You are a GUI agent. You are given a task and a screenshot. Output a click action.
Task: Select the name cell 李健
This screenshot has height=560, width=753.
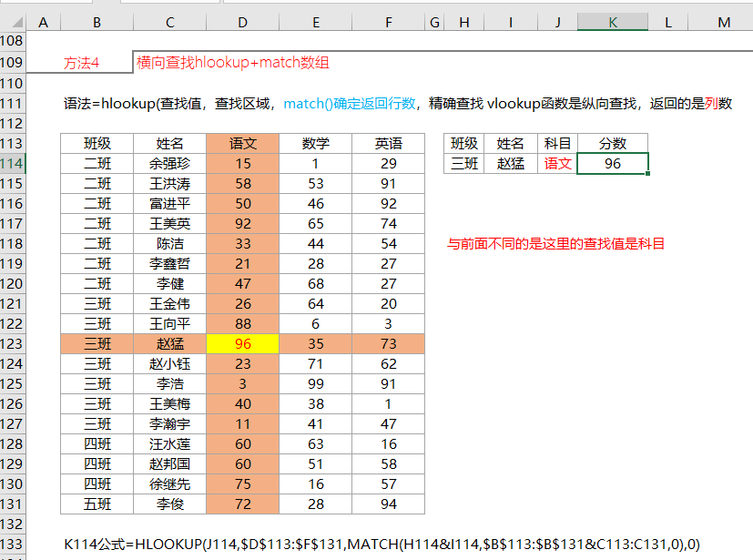(x=169, y=284)
